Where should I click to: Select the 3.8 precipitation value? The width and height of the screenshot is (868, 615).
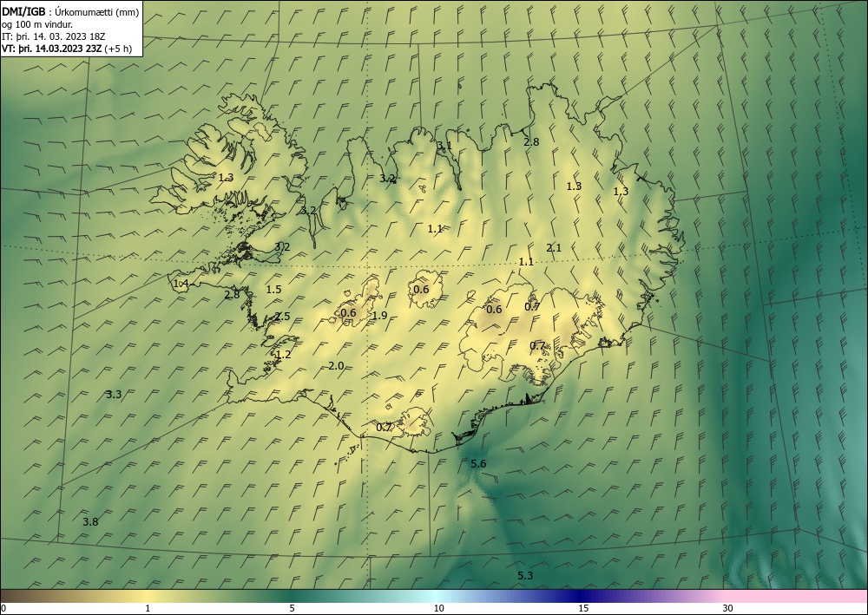tap(90, 521)
